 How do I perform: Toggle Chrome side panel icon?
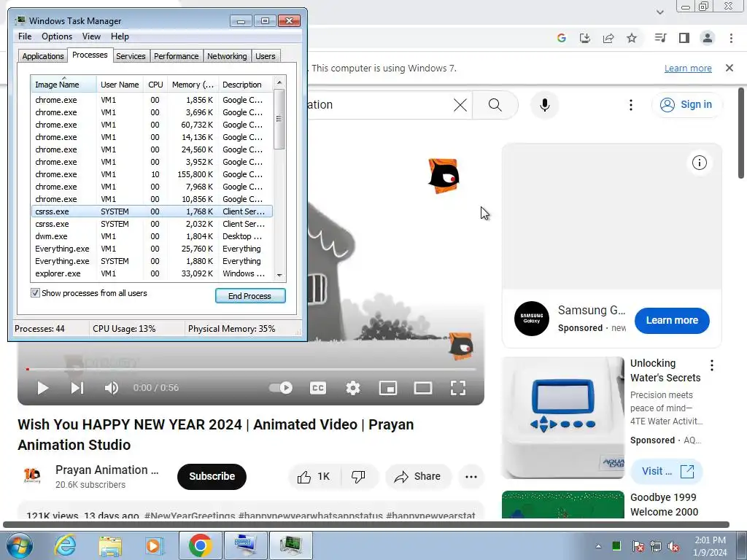[684, 38]
